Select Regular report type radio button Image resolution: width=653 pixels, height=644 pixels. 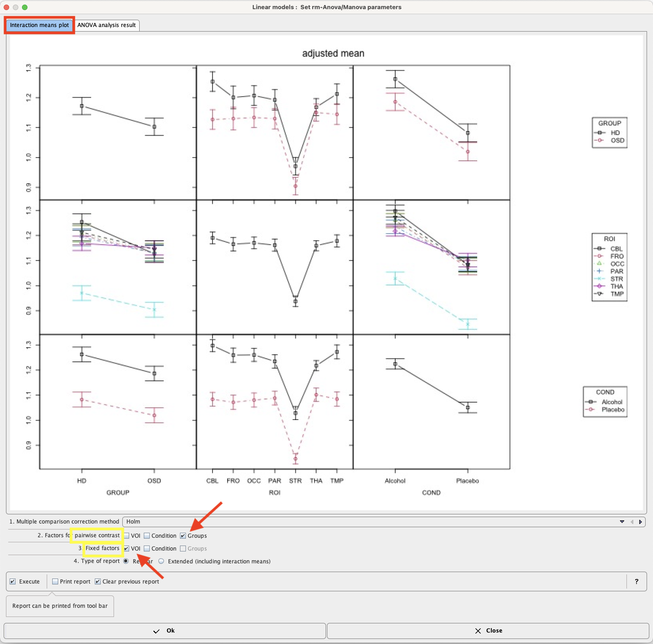(x=126, y=562)
